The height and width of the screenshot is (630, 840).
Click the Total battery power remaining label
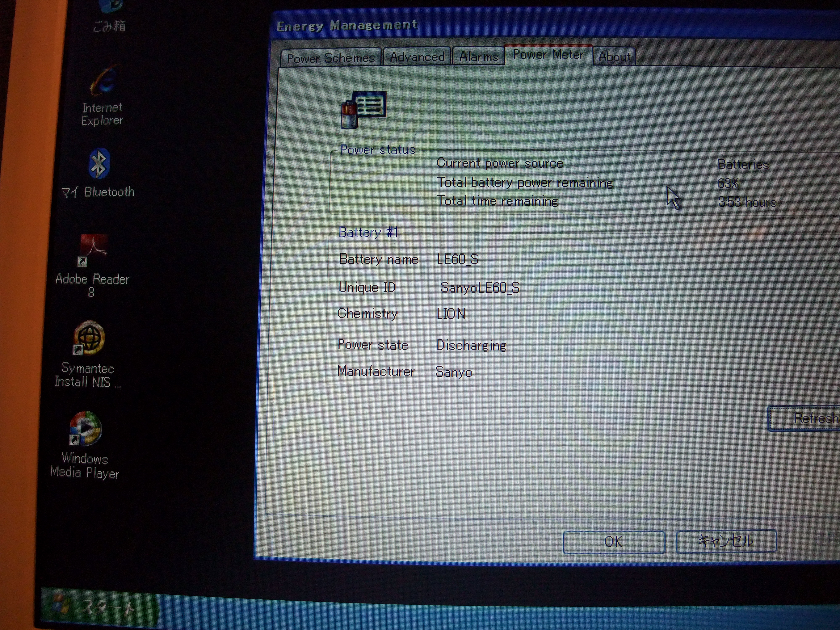pyautogui.click(x=525, y=183)
